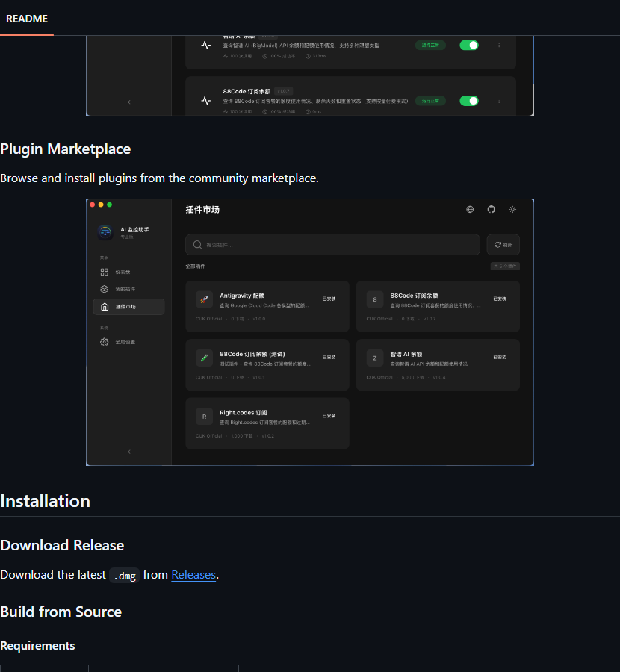Open the GitHub icon in 插件市场 header

492,210
